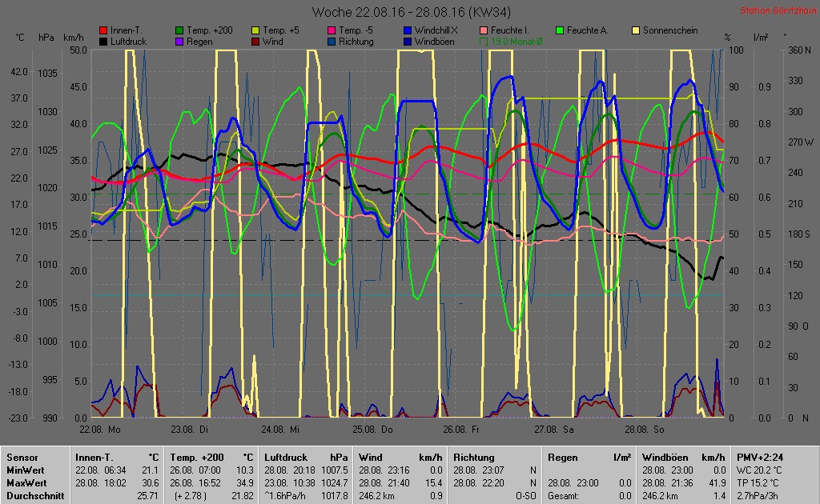Screen dimensions: 820x504
Task: Click the pale yellow Sonnenschein legend swatch
Action: pyautogui.click(x=636, y=31)
